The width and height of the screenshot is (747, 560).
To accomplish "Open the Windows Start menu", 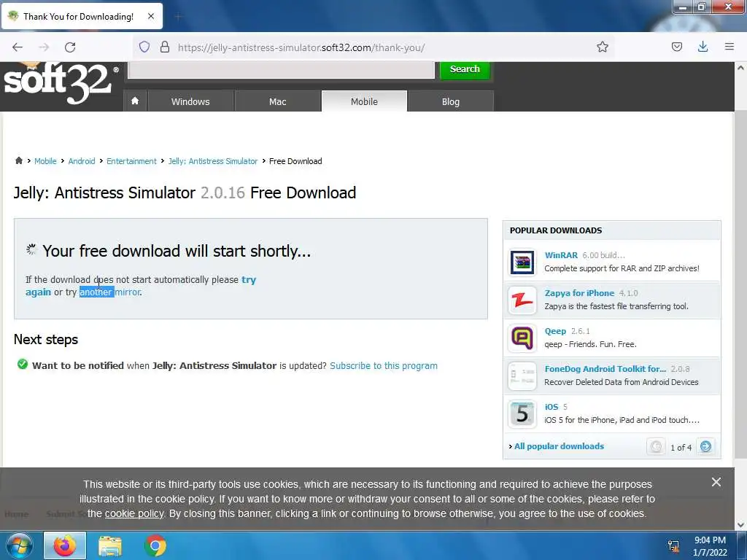I will (x=19, y=545).
